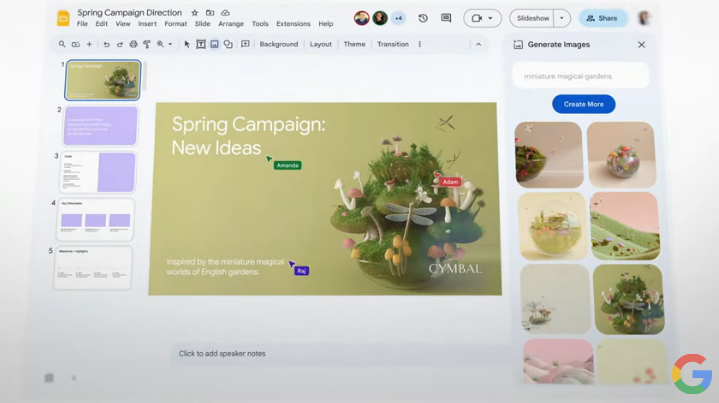Open the Extensions menu
The image size is (719, 403).
pyautogui.click(x=293, y=24)
